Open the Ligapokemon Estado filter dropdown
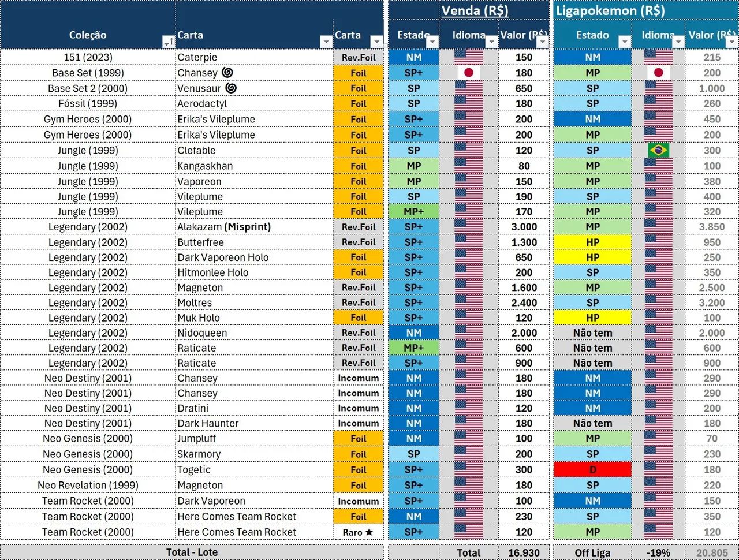Image resolution: width=739 pixels, height=560 pixels. 624,42
